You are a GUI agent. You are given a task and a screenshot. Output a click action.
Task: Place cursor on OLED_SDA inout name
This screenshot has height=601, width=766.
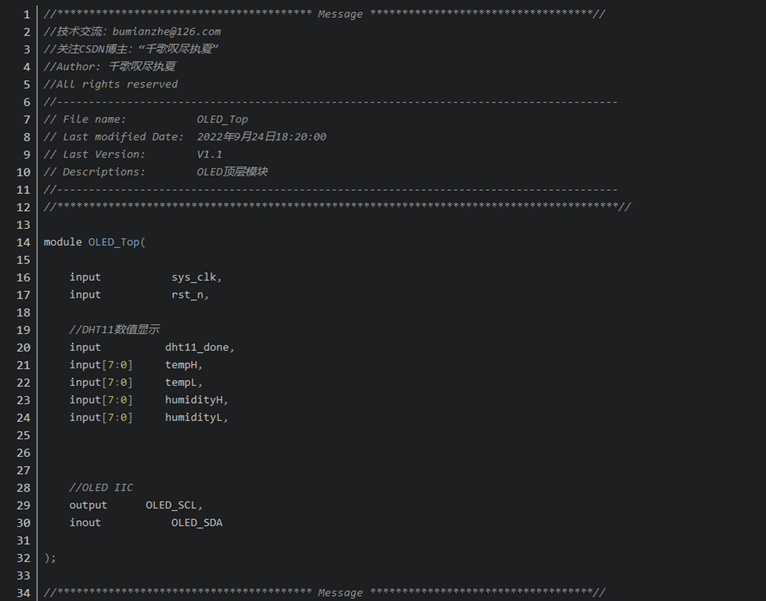click(196, 522)
